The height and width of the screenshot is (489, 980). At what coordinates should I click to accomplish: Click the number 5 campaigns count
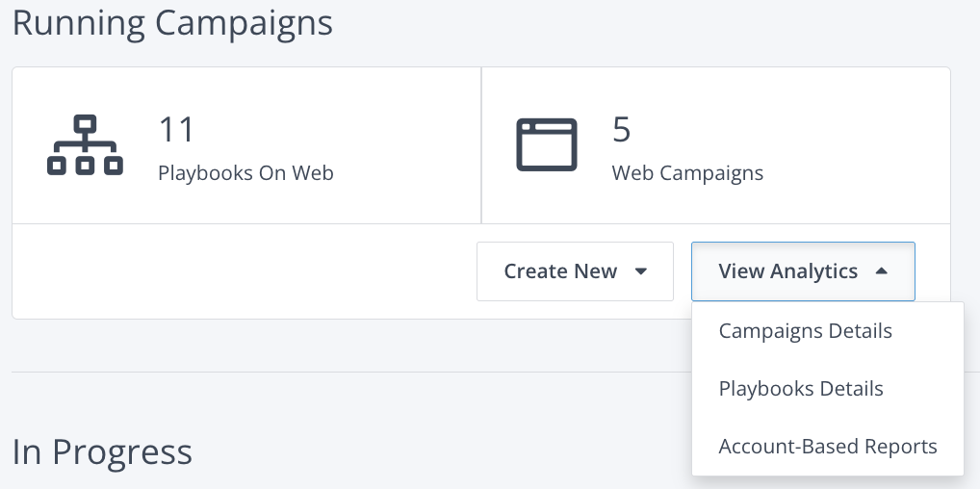pyautogui.click(x=622, y=129)
